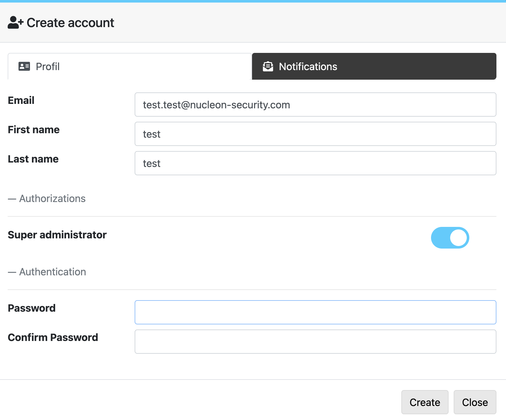Click the Last name label

pyautogui.click(x=33, y=159)
